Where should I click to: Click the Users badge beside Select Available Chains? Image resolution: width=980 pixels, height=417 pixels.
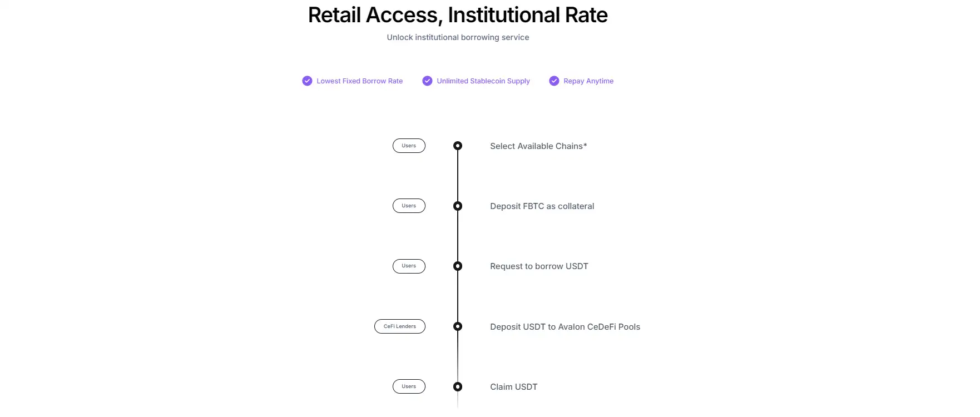coord(409,146)
